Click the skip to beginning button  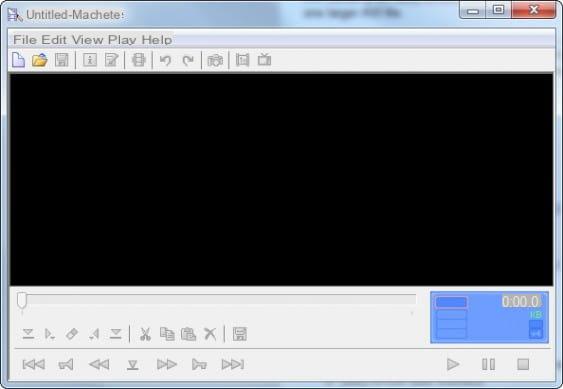34,364
